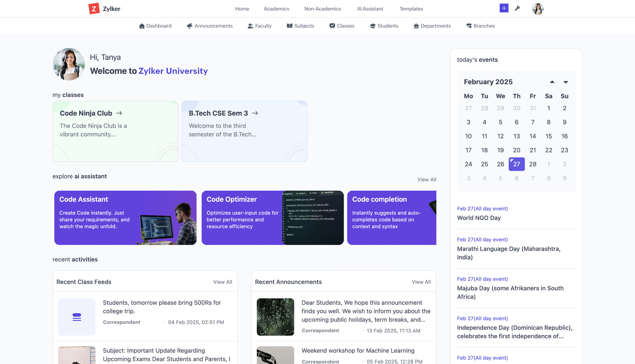
Task: Click the 13 Feb 2025, 11:13 AM timestamp
Action: (x=393, y=331)
